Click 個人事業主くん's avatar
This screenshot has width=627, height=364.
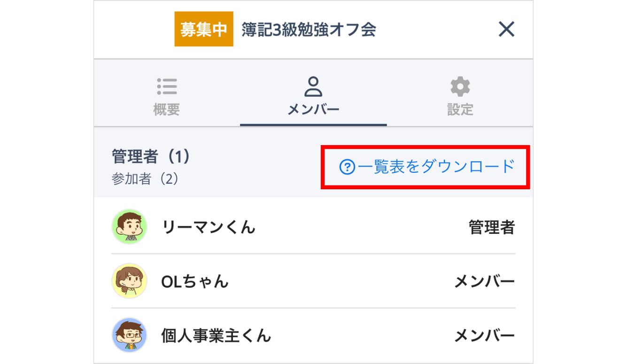click(x=130, y=335)
